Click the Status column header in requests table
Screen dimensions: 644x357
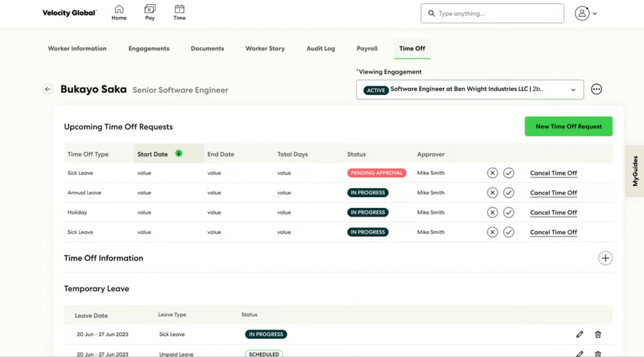356,154
